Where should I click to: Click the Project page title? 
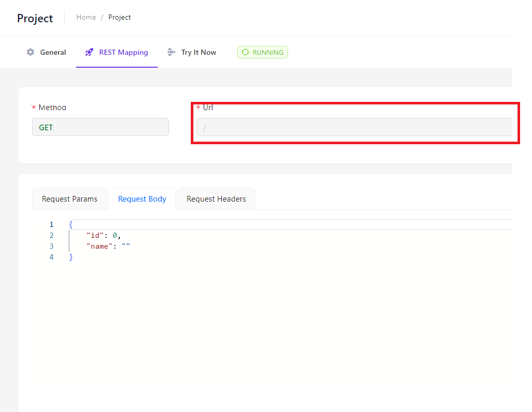[35, 18]
